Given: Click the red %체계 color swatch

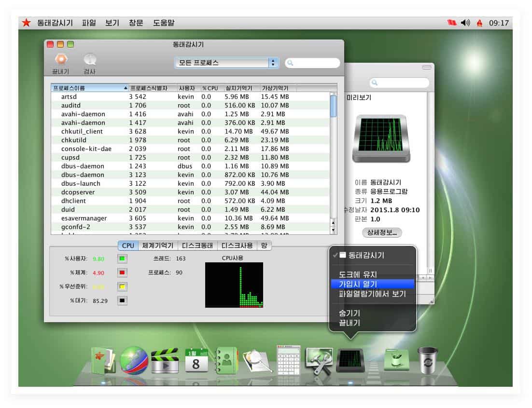Looking at the screenshot, I should tap(122, 272).
